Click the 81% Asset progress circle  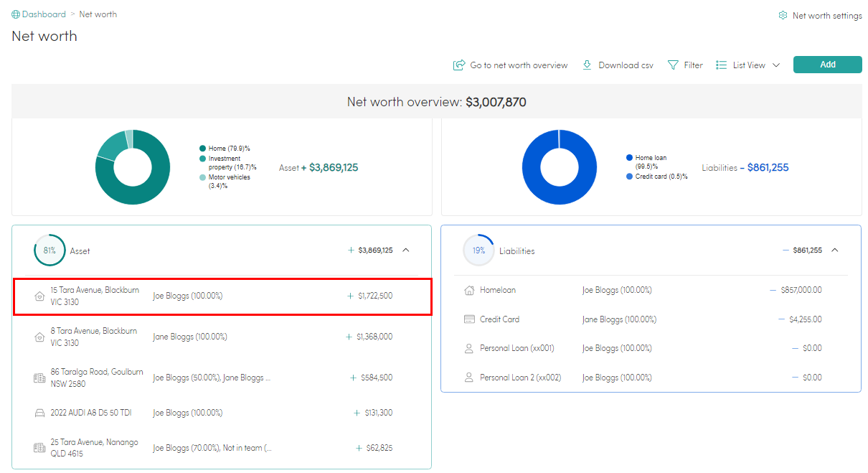(49, 250)
